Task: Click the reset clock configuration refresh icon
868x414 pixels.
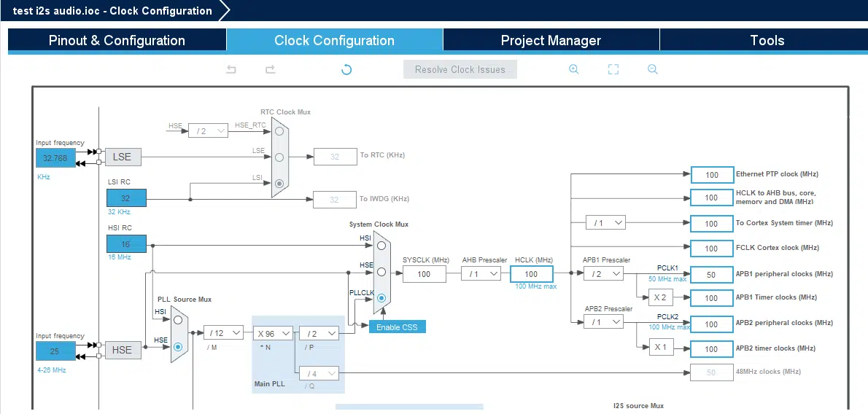Action: pyautogui.click(x=346, y=69)
